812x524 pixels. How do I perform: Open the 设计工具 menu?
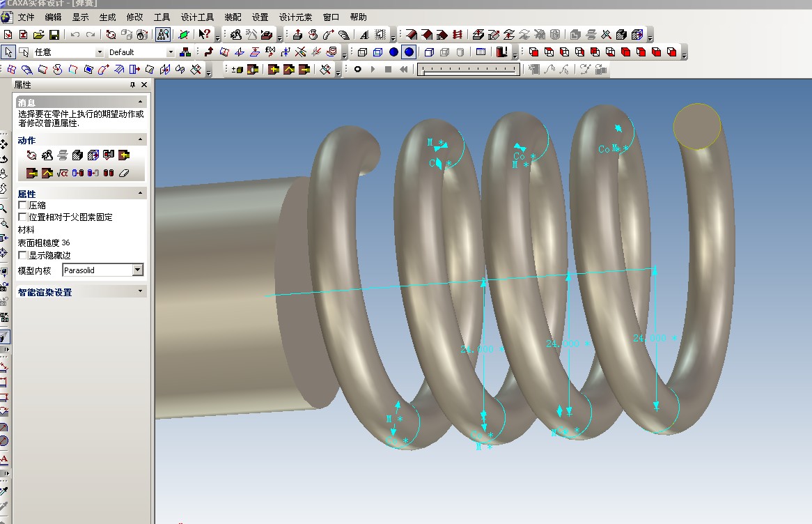pos(197,17)
